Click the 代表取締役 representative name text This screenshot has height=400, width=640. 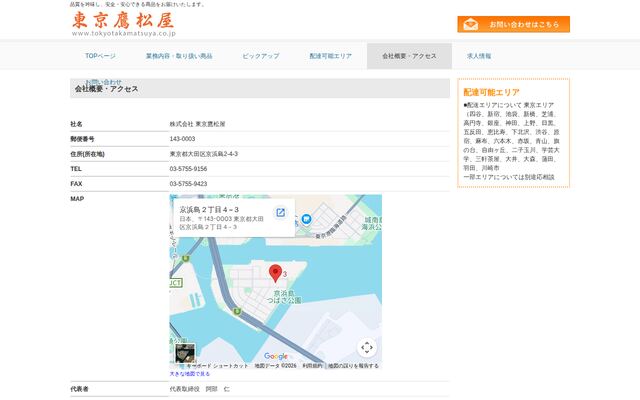(x=200, y=389)
